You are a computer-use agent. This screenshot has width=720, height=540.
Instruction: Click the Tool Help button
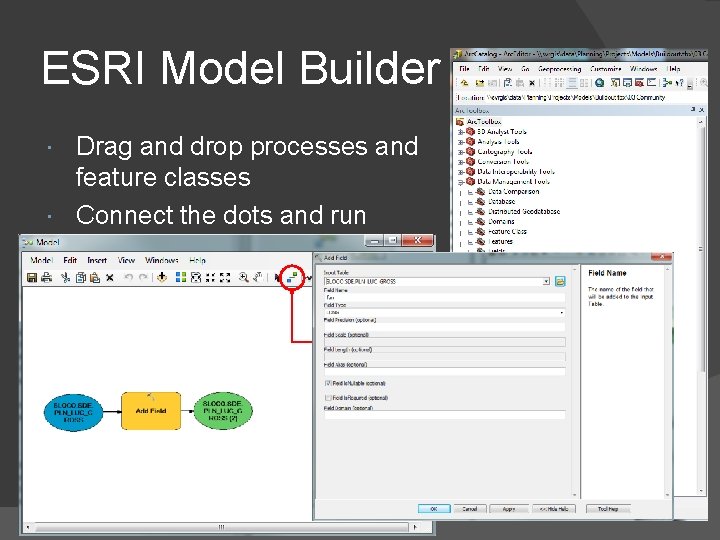coord(608,509)
